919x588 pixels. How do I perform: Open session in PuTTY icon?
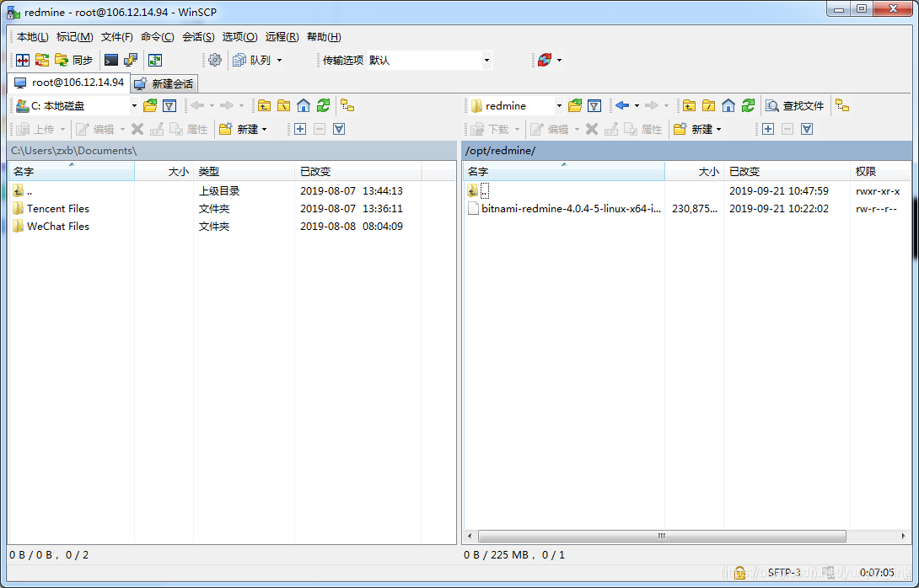point(129,60)
